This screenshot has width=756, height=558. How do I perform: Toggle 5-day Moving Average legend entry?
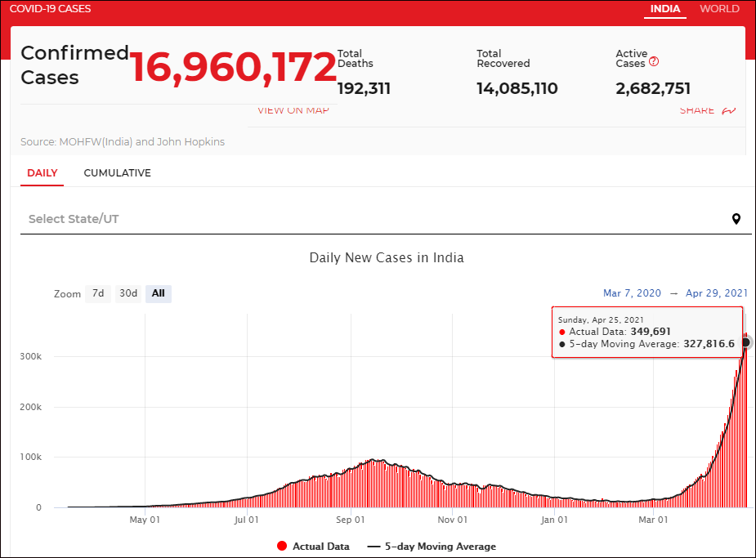point(432,547)
